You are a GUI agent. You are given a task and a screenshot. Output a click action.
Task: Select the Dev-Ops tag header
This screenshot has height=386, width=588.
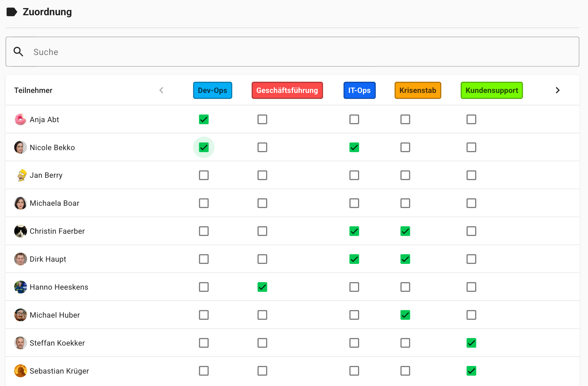point(213,90)
